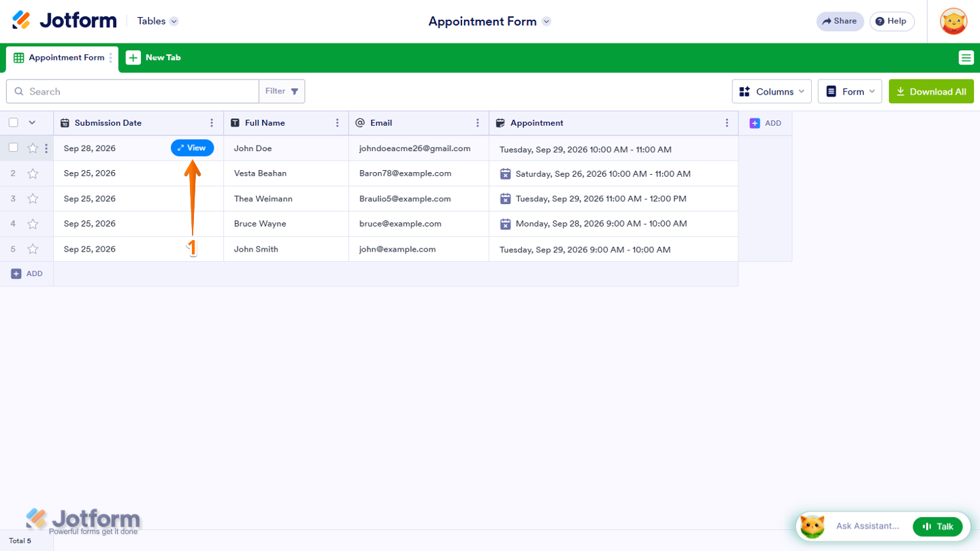This screenshot has width=980, height=551.
Task: Open the Columns dropdown
Action: tap(772, 92)
